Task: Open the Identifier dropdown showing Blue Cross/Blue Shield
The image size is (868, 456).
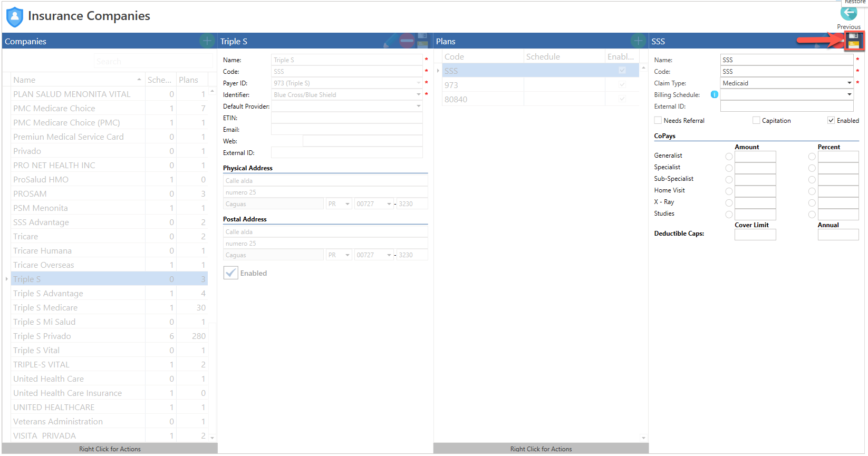Action: click(419, 94)
